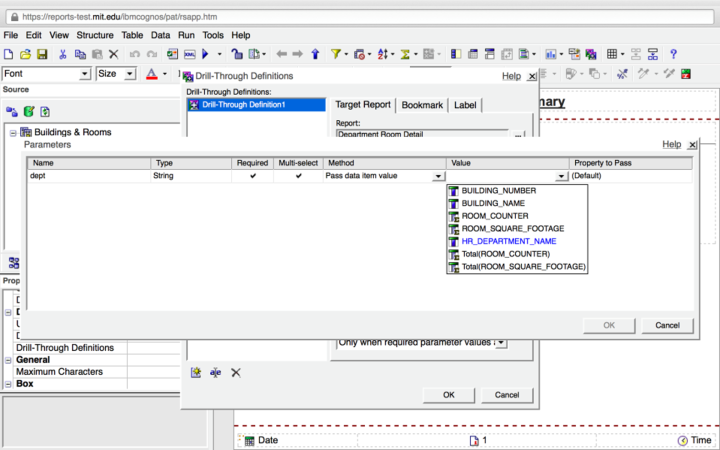Open the Method dropdown for dept parameter
Image resolution: width=720 pixels, height=450 pixels.
pyautogui.click(x=438, y=176)
